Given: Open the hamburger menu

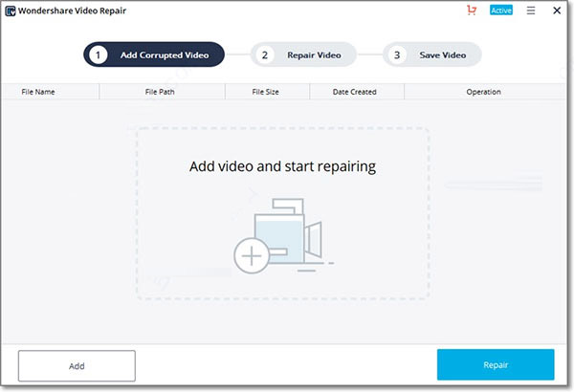Looking at the screenshot, I should [531, 11].
